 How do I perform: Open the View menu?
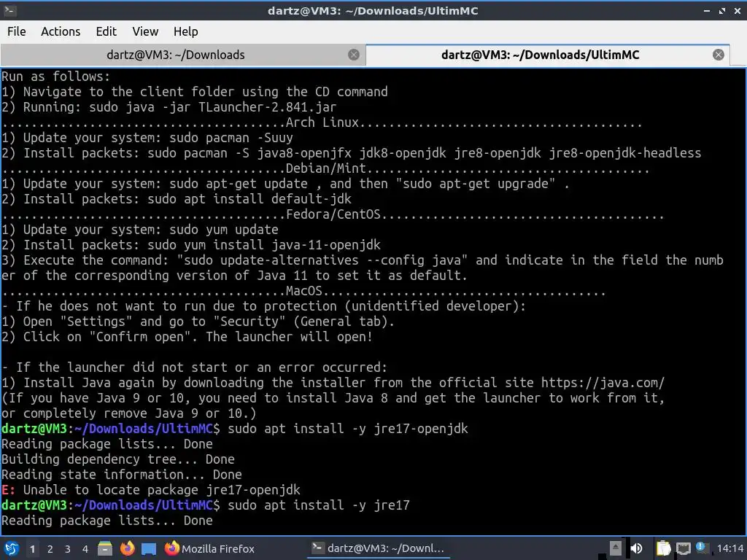[x=145, y=31]
